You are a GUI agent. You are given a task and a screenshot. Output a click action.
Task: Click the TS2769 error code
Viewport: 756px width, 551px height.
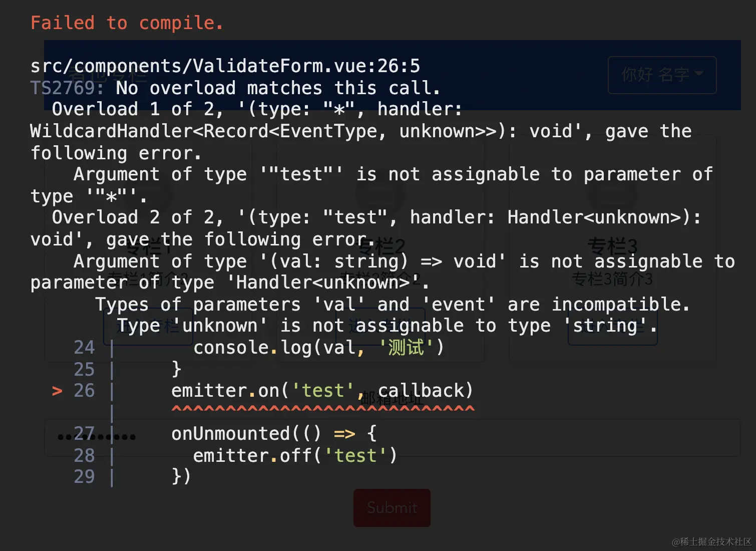(x=67, y=88)
